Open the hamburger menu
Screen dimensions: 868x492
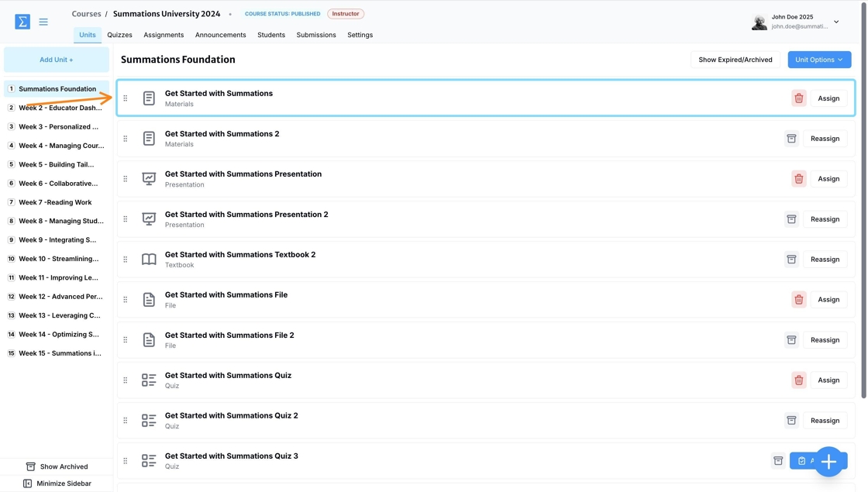pos(43,22)
